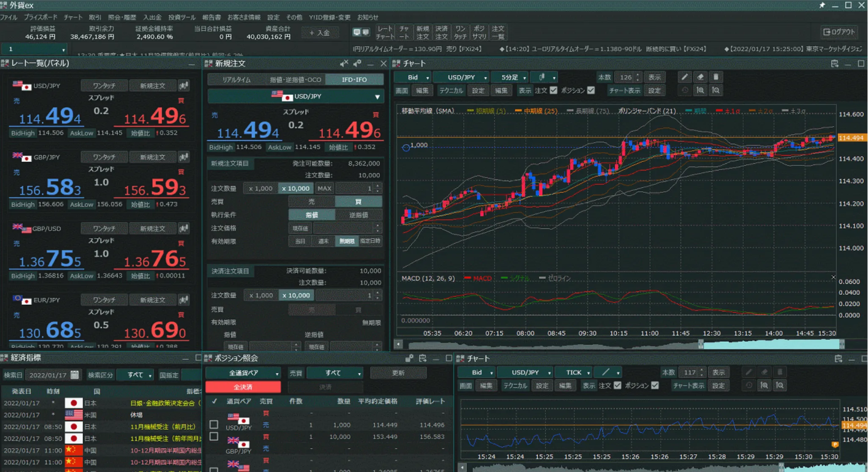Select the pencil draw tool in upper chart

pyautogui.click(x=684, y=77)
